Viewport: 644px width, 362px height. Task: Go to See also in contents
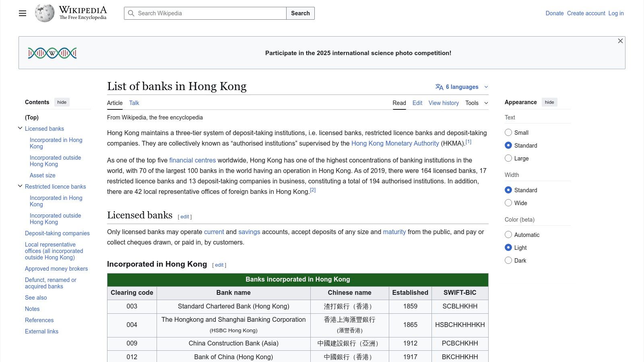(36, 298)
